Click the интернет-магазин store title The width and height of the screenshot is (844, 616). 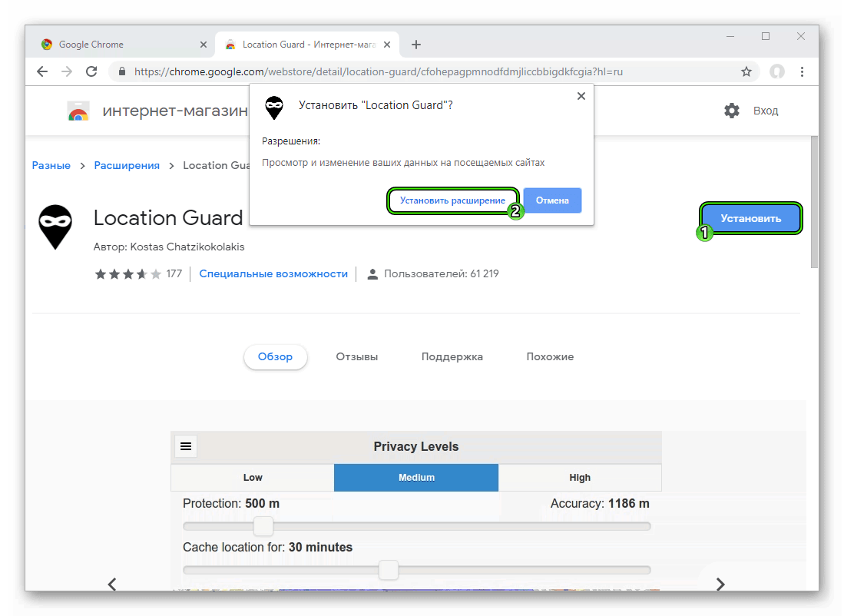175,111
